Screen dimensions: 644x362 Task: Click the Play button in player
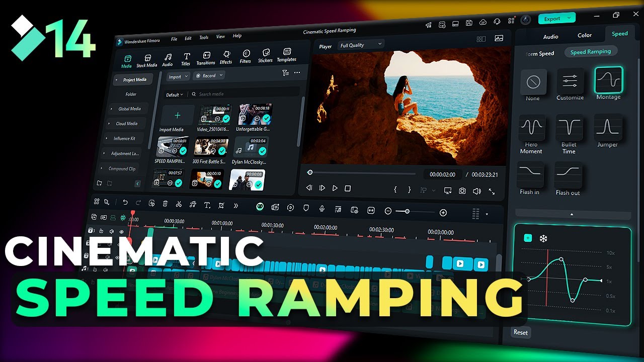[335, 188]
